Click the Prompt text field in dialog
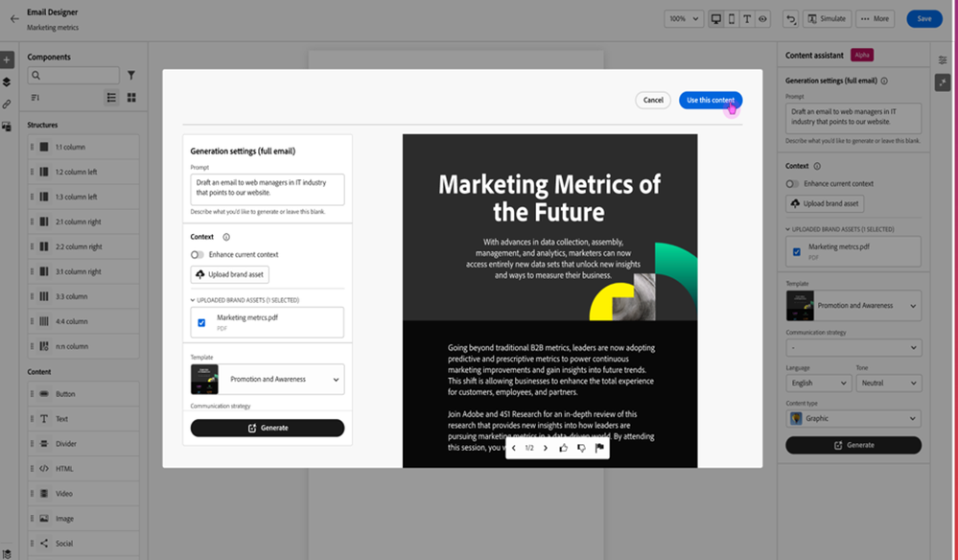The height and width of the screenshot is (560, 958). [268, 189]
